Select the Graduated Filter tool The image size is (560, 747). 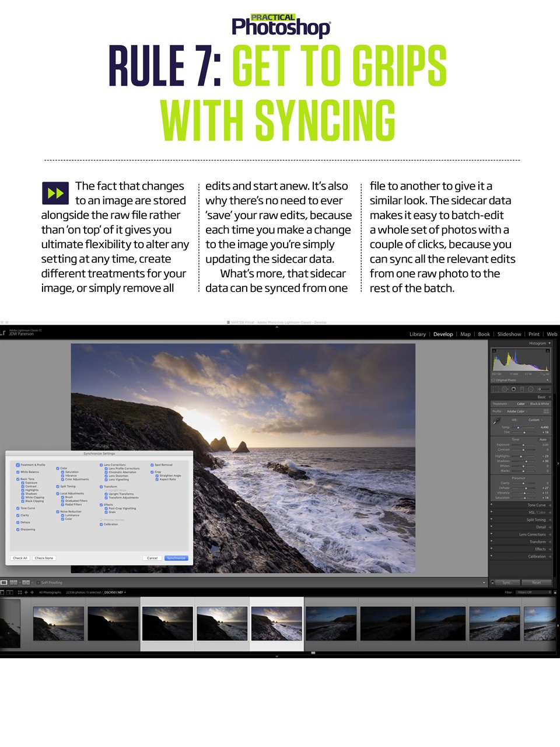[x=522, y=389]
